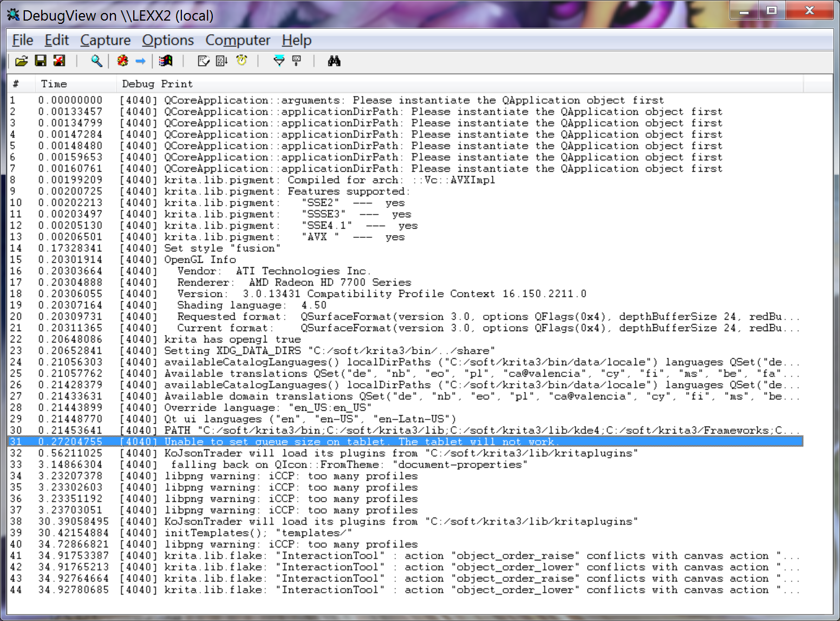Viewport: 840px width, 621px height.
Task: Select row 32 'KoJsonTrader will load its plugins'
Action: (x=405, y=453)
